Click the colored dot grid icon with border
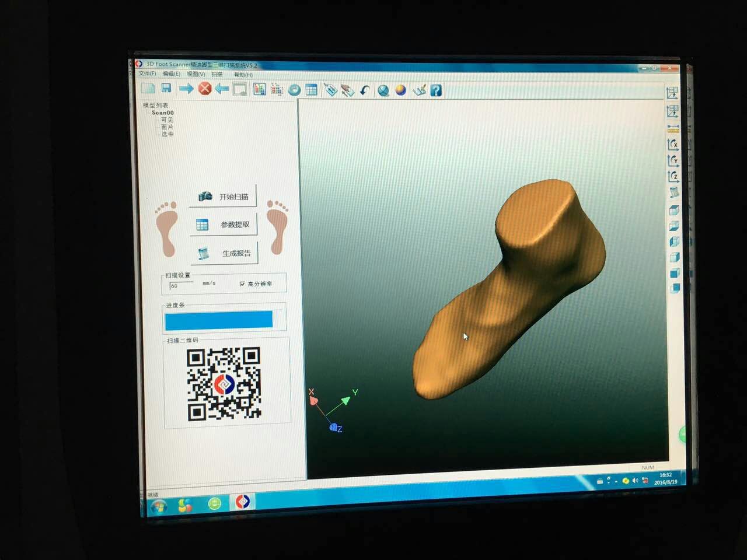747x560 pixels. click(259, 89)
